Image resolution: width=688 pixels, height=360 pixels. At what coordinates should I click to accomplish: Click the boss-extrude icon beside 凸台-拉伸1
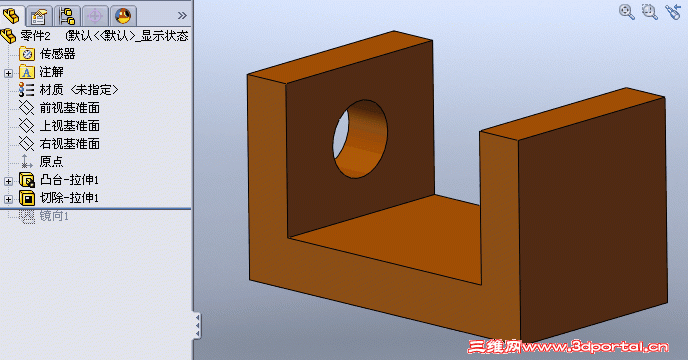point(27,180)
